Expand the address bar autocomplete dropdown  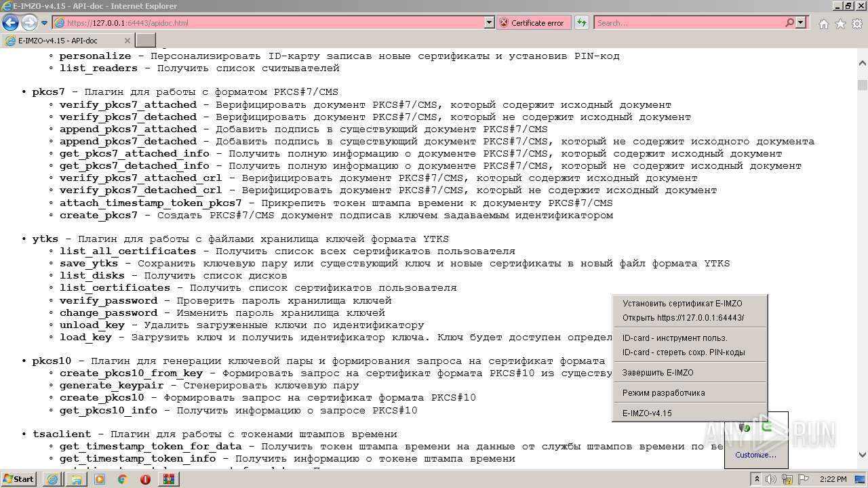pyautogui.click(x=490, y=22)
